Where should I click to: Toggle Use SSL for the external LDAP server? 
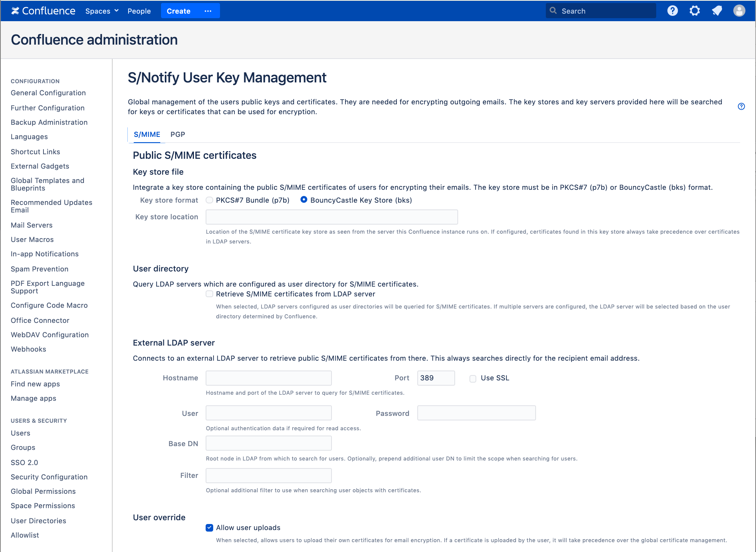[472, 378]
